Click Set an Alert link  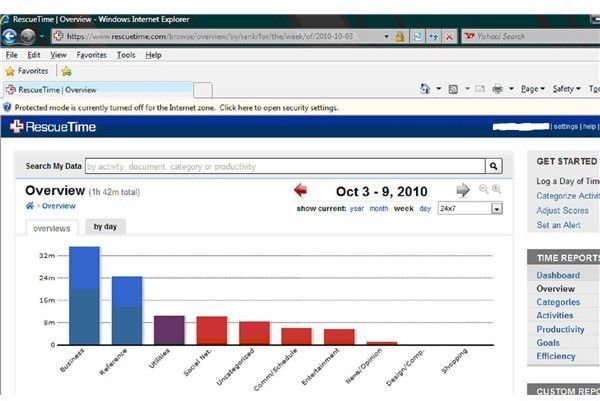point(558,225)
